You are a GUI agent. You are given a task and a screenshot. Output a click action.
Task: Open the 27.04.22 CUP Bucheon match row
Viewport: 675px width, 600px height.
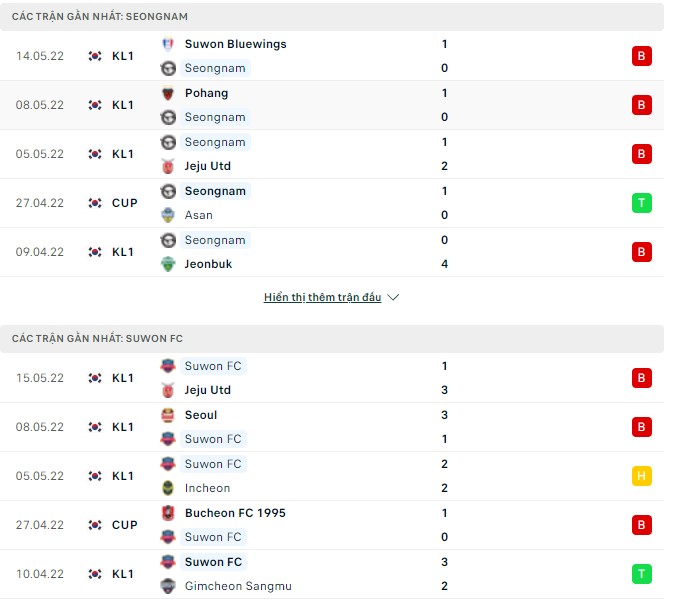pyautogui.click(x=330, y=525)
